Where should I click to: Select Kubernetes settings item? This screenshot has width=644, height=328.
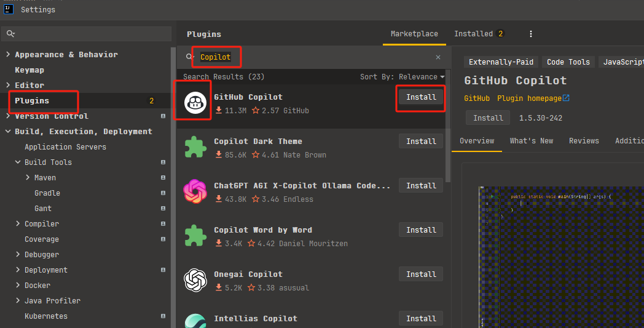[x=46, y=316]
